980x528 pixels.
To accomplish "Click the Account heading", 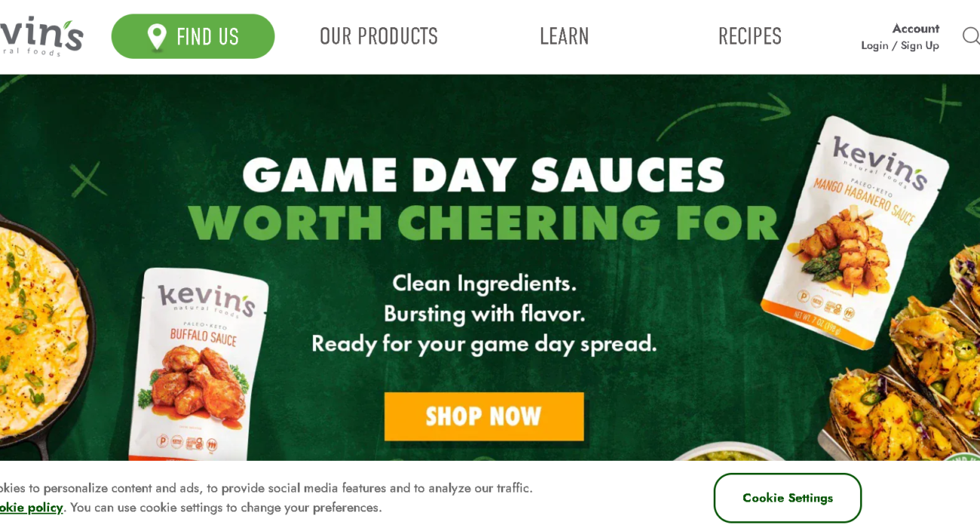I will coord(915,29).
